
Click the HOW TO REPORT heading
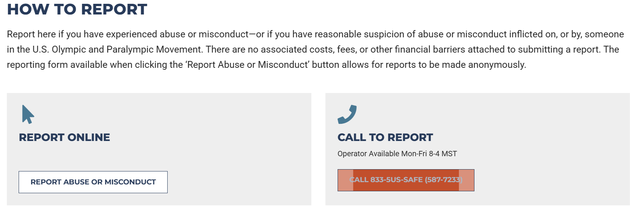click(x=77, y=9)
